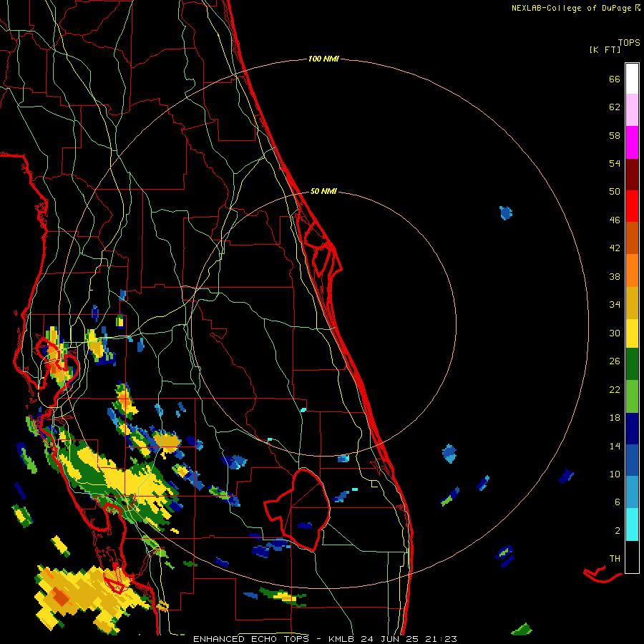Click the 46 value on the legend

coord(615,220)
